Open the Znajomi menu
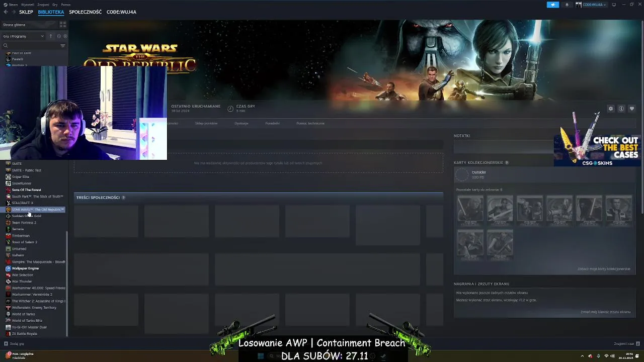Screen dimensions: 644x362 click(x=43, y=5)
